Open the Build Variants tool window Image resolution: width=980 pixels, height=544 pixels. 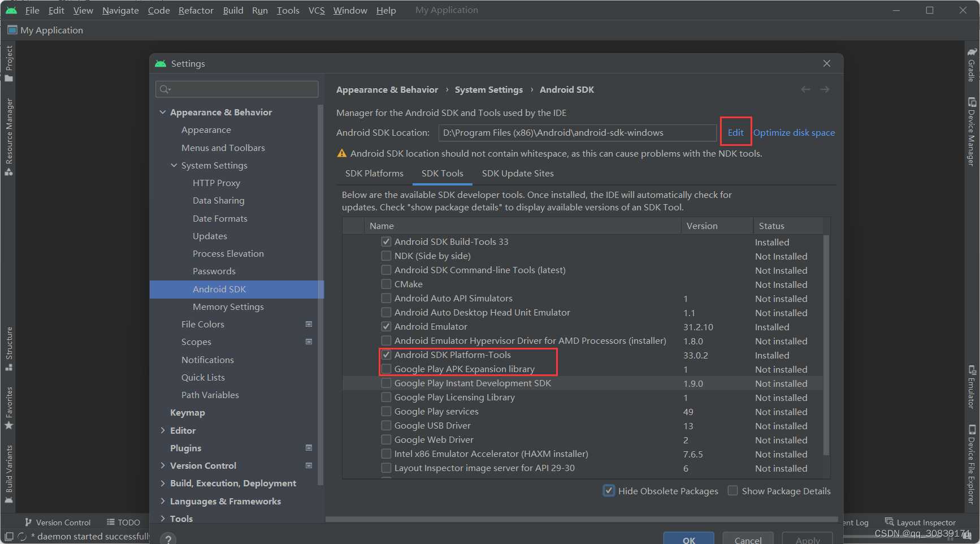click(x=8, y=473)
